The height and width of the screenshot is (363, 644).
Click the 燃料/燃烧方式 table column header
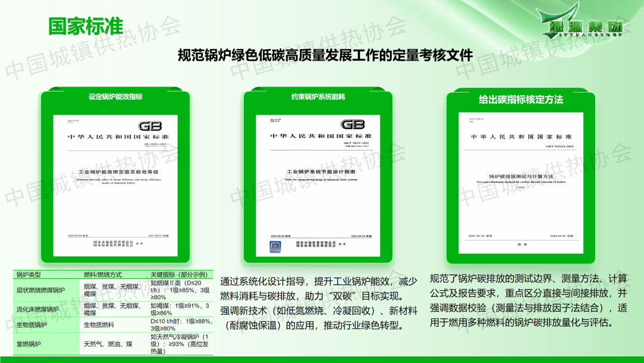103,274
